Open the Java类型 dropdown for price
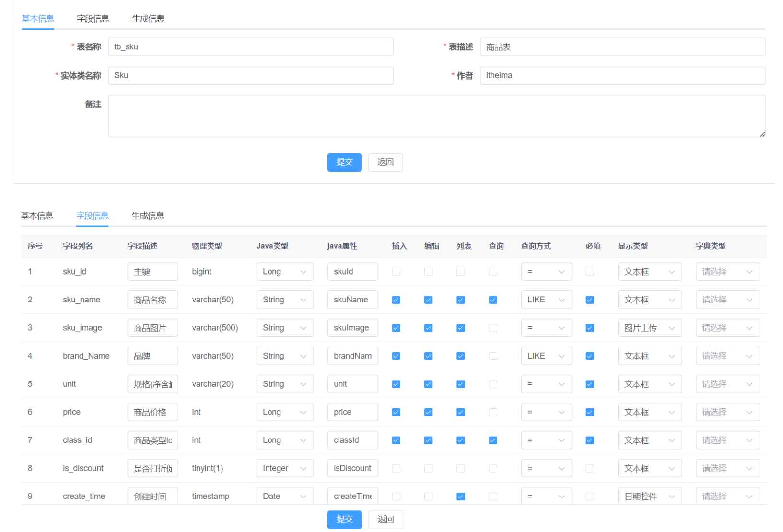Screen dimensions: 783x532 click(285, 412)
